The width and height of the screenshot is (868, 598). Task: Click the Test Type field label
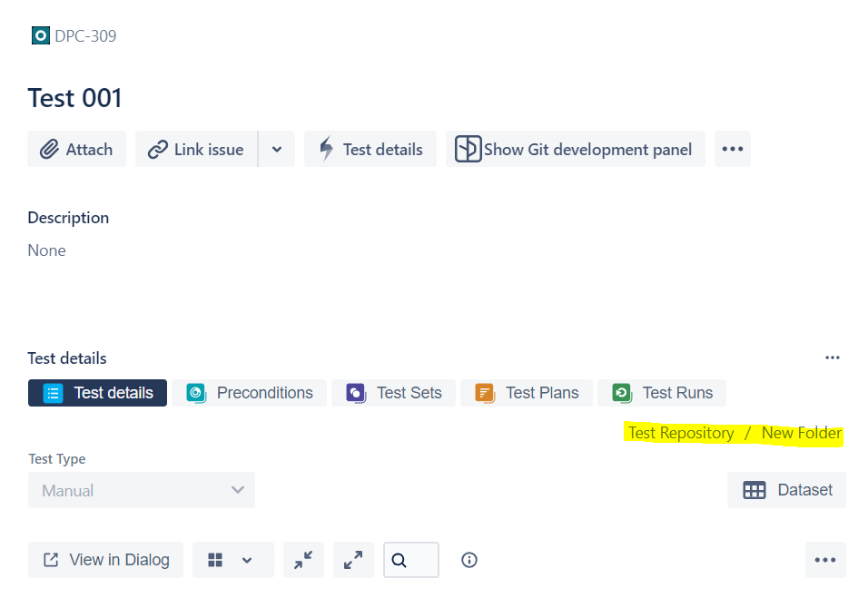click(57, 459)
